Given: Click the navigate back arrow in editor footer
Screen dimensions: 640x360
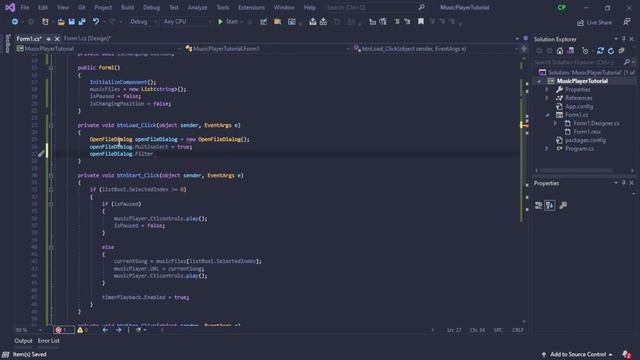Looking at the screenshot, I should pos(105,330).
